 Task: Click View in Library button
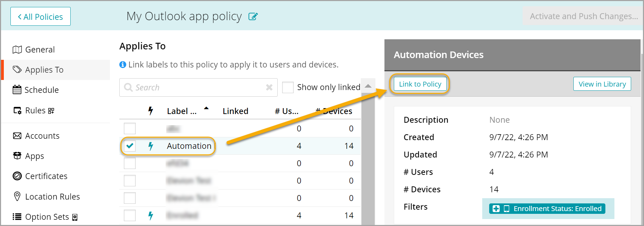[602, 84]
